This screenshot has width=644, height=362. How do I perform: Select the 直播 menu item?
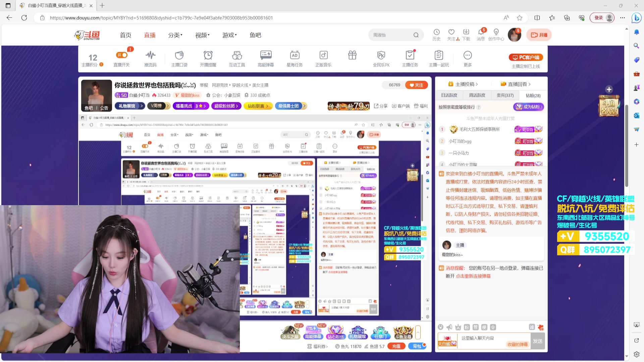point(150,35)
